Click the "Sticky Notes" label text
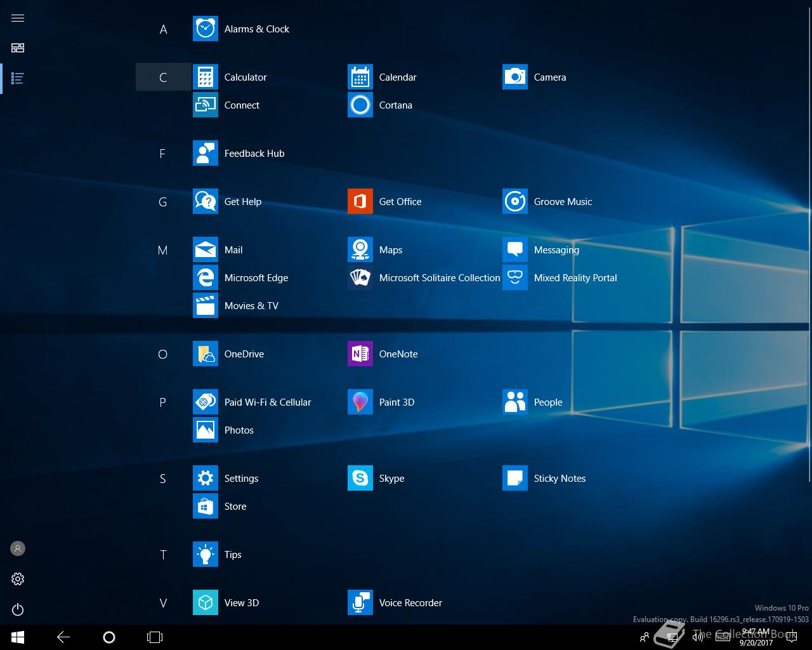 pyautogui.click(x=560, y=479)
